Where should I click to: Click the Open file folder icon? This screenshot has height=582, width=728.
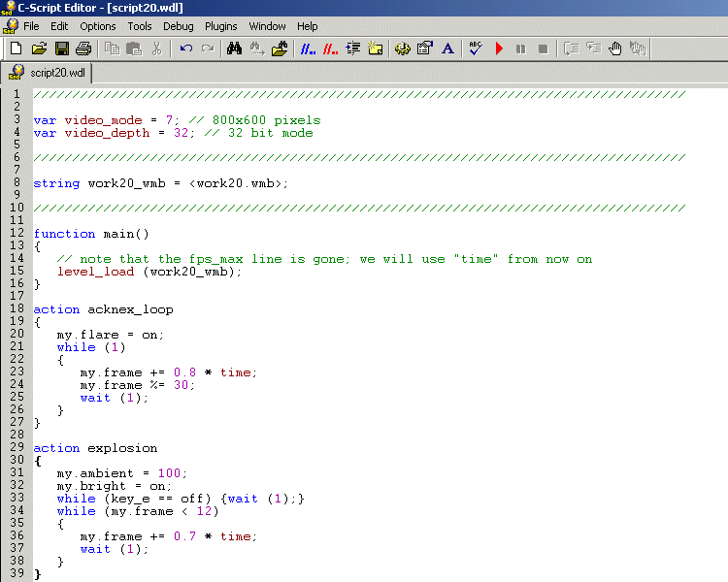pyautogui.click(x=39, y=48)
